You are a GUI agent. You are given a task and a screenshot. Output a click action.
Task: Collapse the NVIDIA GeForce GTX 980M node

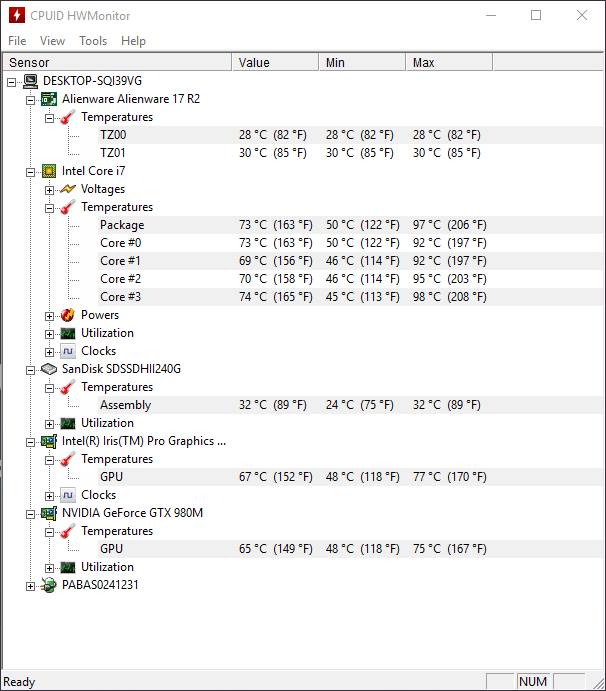click(x=30, y=514)
